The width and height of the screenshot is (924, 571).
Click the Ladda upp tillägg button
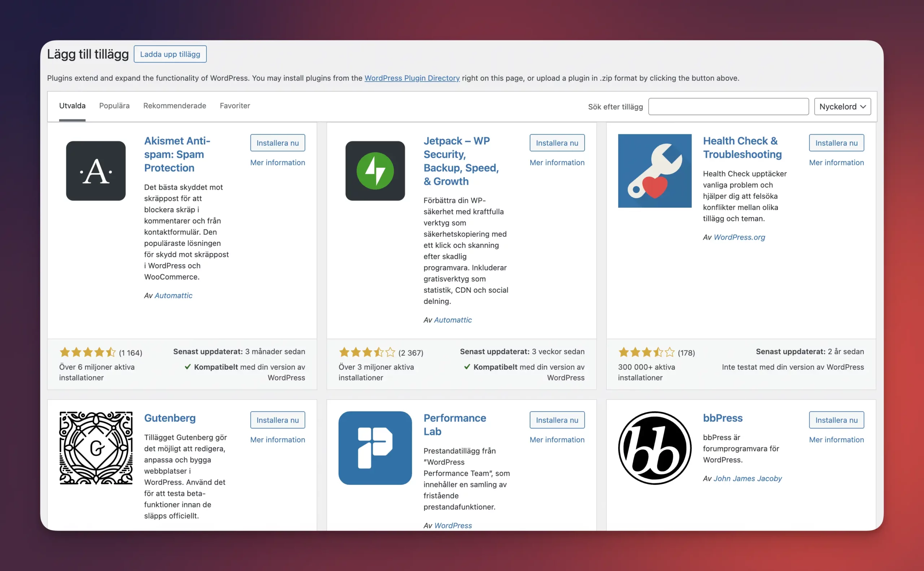point(170,54)
